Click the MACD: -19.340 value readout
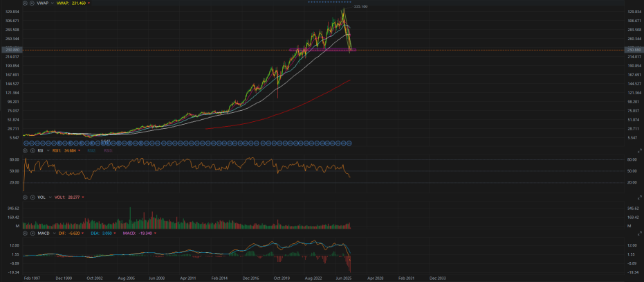Screen dimensions: 644x282 click(x=138, y=233)
